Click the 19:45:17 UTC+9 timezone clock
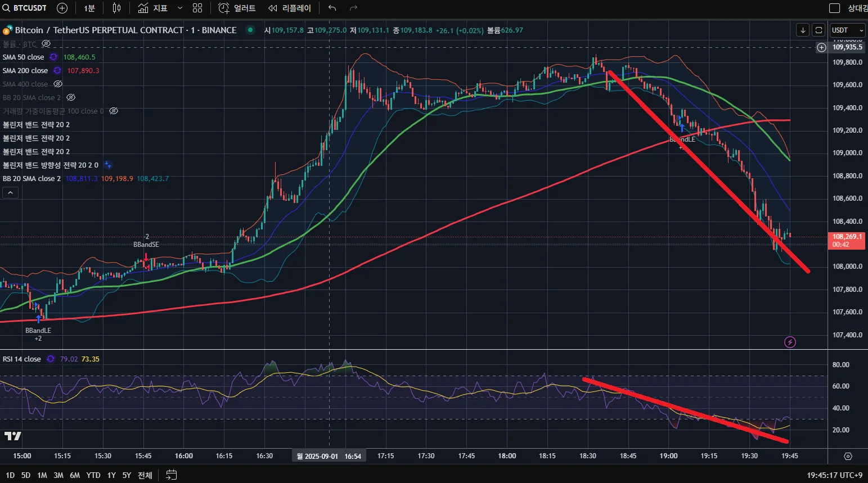 click(x=835, y=475)
